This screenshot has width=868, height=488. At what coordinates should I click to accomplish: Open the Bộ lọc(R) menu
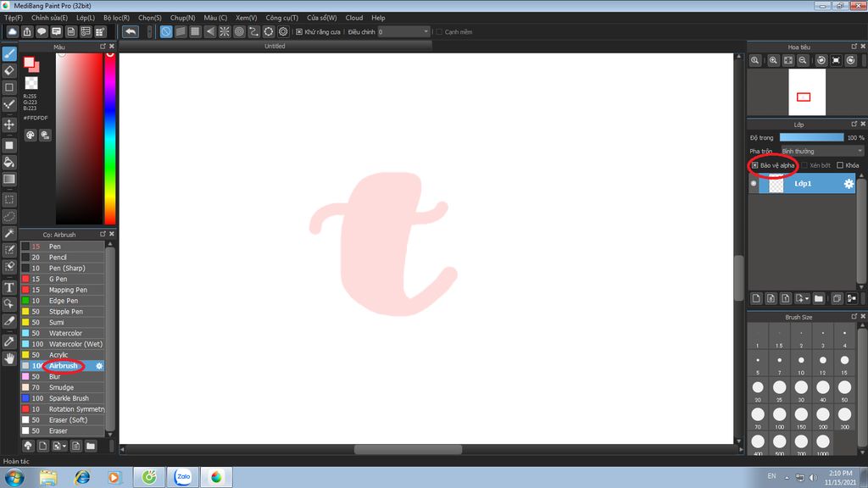tap(116, 18)
